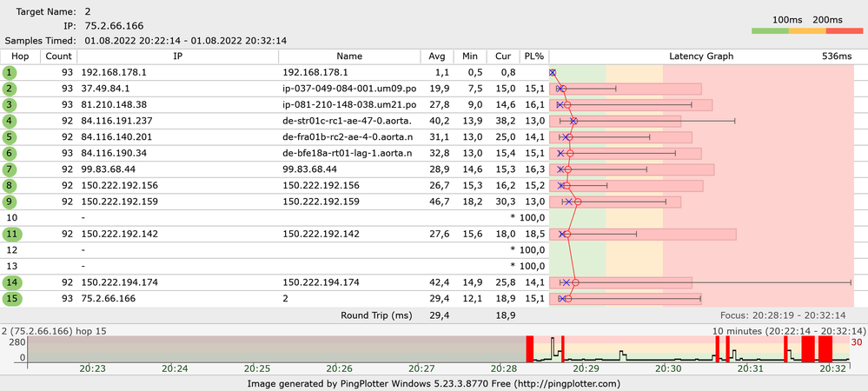Click the first red packet-loss bar at 20:28
Image resolution: width=868 pixels, height=391 pixels.
click(529, 349)
